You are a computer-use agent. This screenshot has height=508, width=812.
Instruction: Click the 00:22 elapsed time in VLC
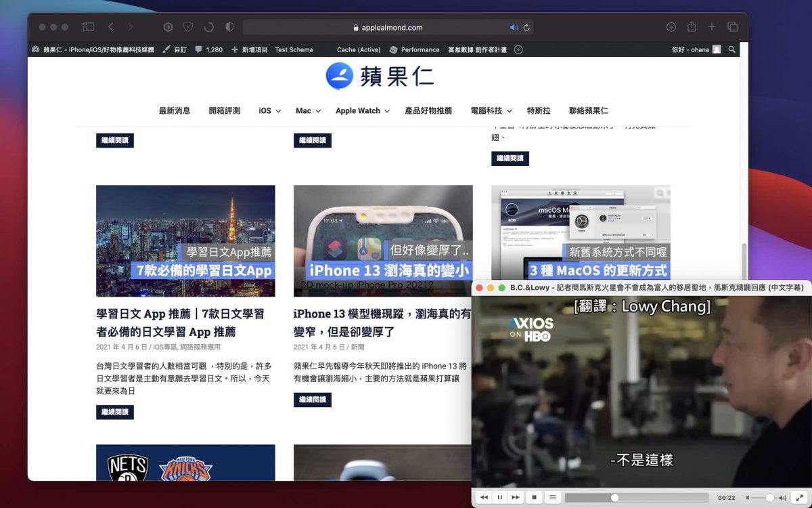coord(727,498)
